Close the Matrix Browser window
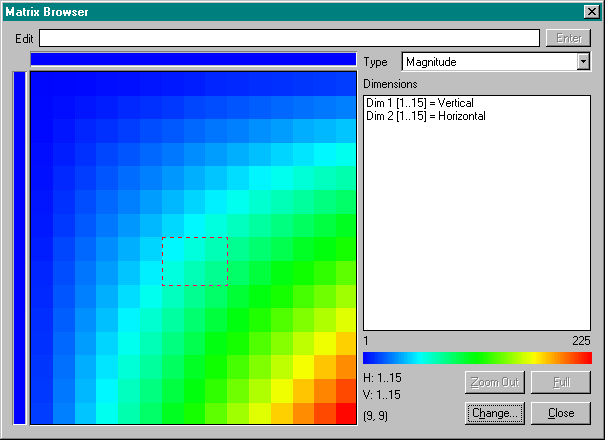 click(x=591, y=12)
